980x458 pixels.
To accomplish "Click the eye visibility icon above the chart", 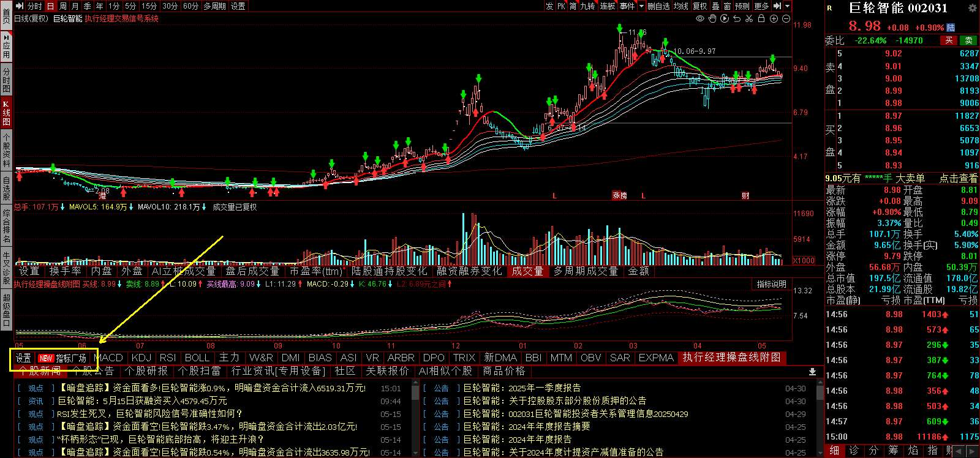I will pos(700,19).
